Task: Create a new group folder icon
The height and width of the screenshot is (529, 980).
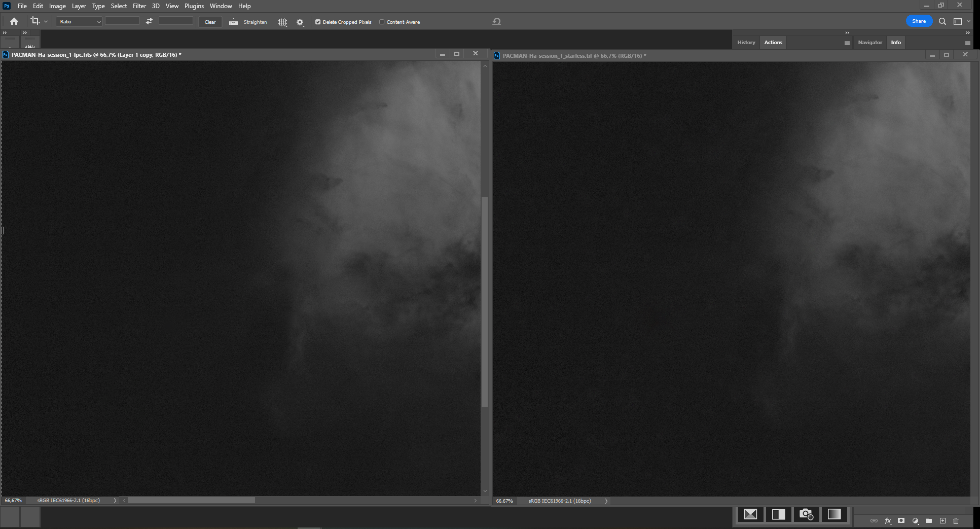Action: (x=929, y=520)
